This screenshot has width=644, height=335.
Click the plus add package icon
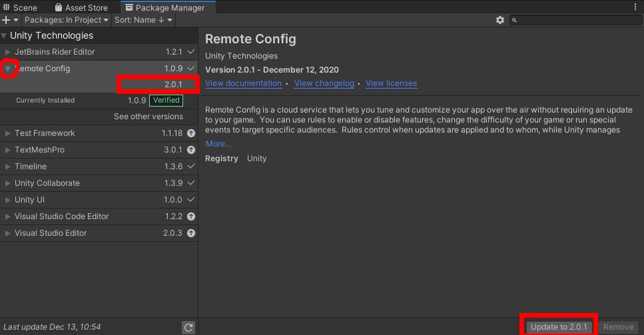pyautogui.click(x=6, y=20)
